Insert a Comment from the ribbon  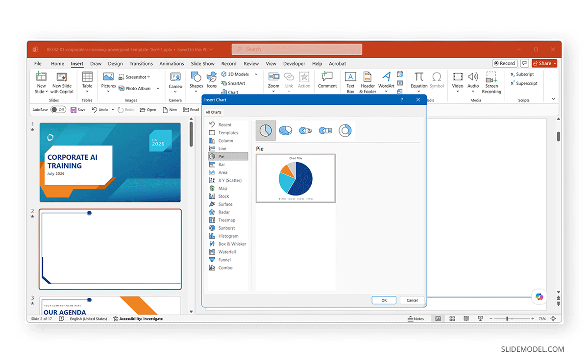click(x=327, y=80)
